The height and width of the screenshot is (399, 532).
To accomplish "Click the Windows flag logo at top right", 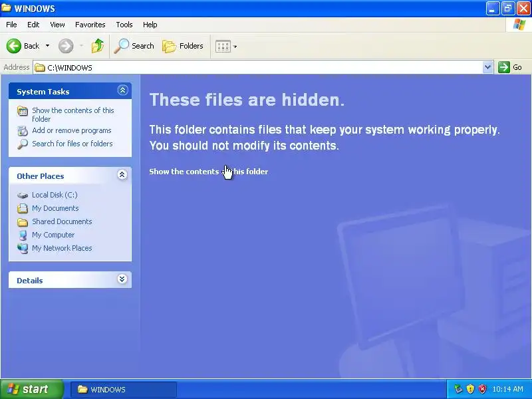I will click(x=519, y=25).
